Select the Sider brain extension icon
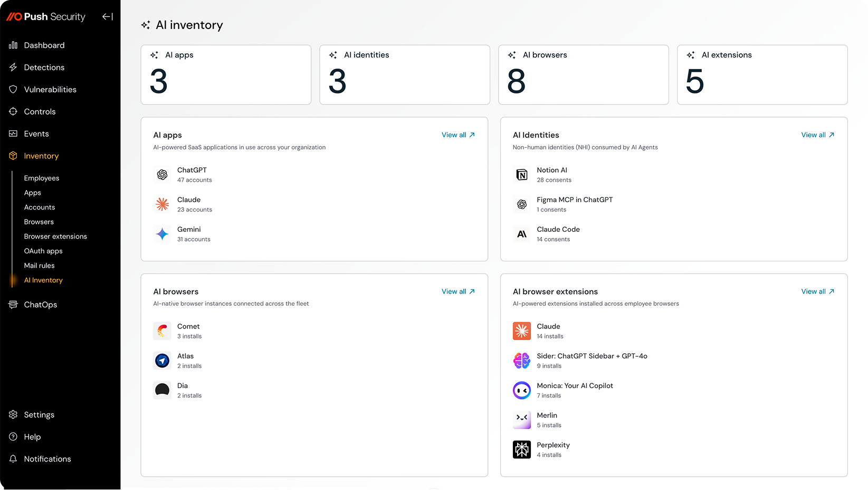This screenshot has height=490, width=868. [x=521, y=361]
